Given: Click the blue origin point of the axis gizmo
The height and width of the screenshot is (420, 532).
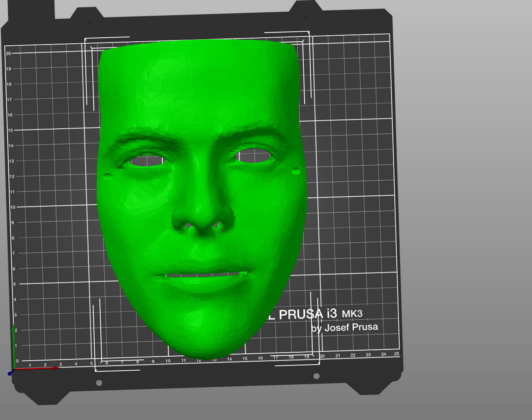Looking at the screenshot, I should [x=10, y=373].
